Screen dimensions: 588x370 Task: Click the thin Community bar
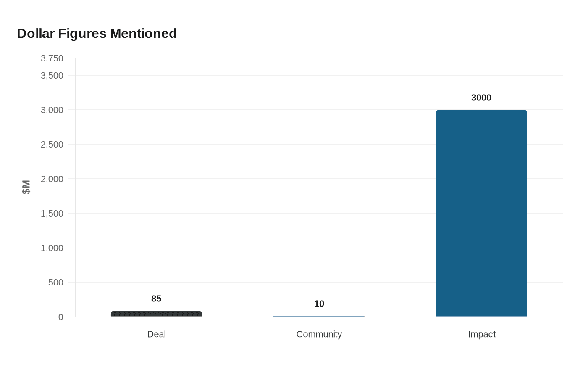pyautogui.click(x=319, y=316)
